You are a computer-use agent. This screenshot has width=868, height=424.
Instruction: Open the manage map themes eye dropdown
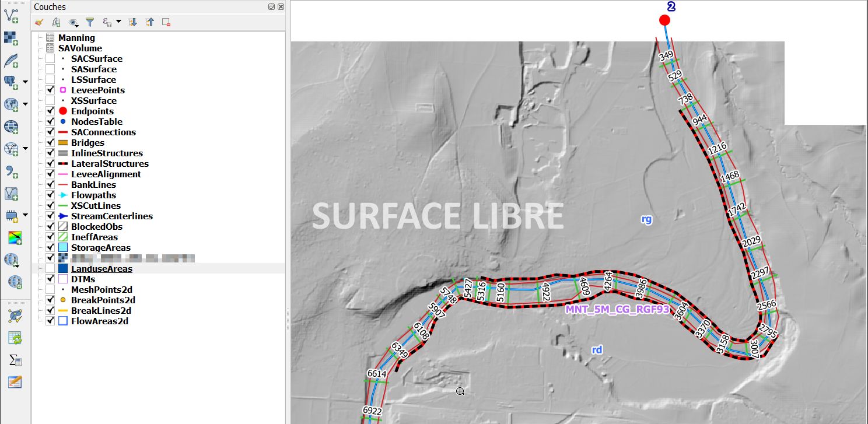coord(74,22)
